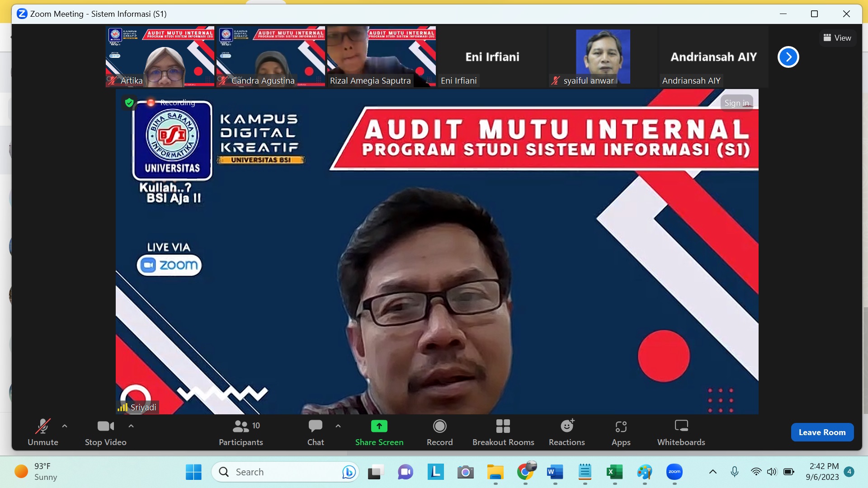The height and width of the screenshot is (488, 868).
Task: Open notification badge showing 4
Action: [849, 472]
